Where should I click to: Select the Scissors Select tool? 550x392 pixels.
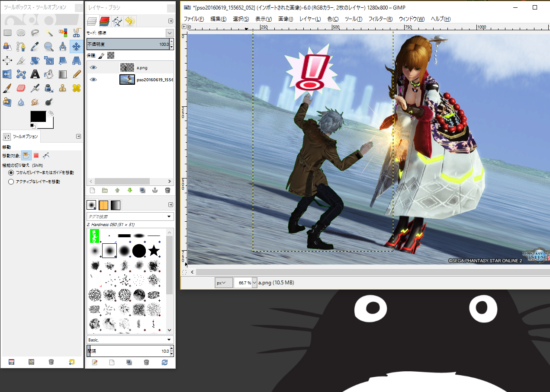[77, 32]
